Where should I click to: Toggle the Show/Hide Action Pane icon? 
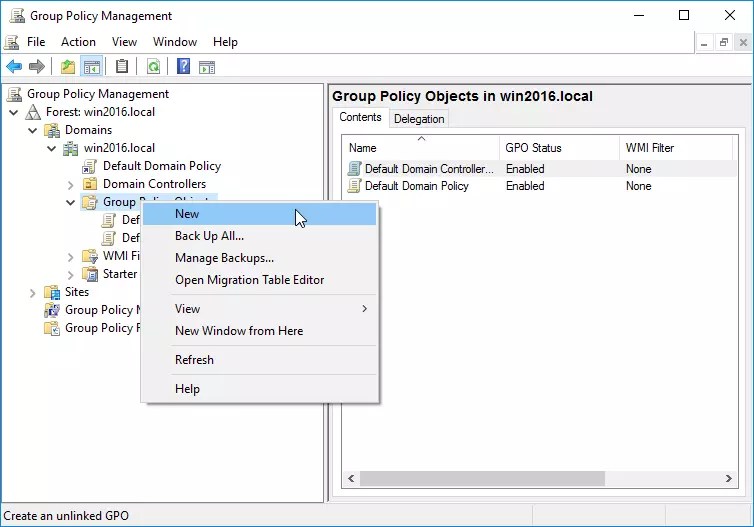[x=207, y=66]
